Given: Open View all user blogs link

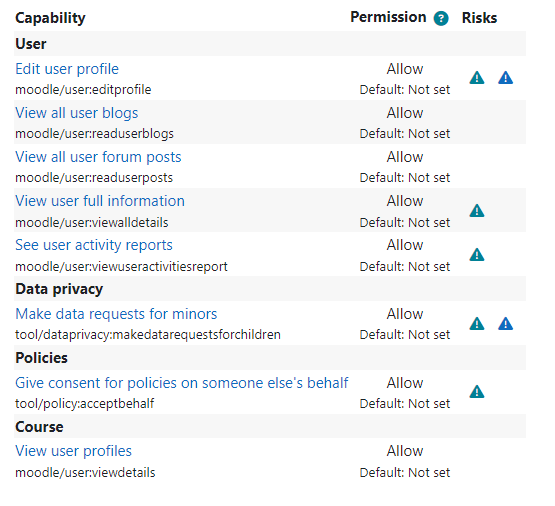Looking at the screenshot, I should tap(76, 113).
